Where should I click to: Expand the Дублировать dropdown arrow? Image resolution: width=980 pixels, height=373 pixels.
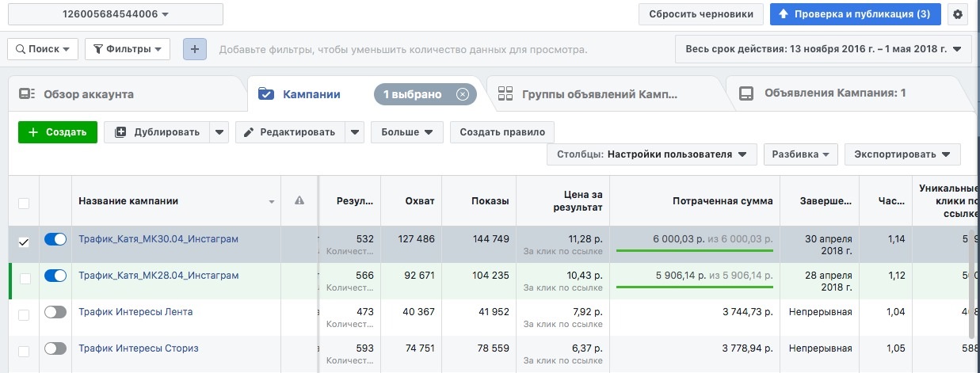coord(219,132)
